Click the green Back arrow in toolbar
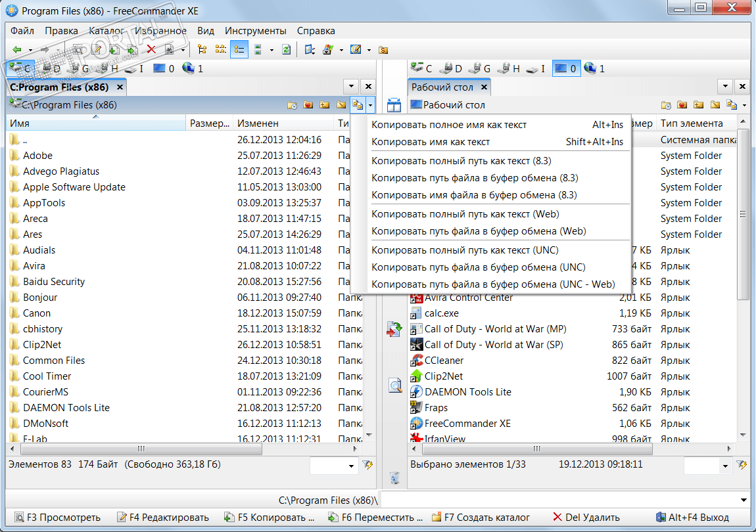Image resolution: width=756 pixels, height=532 pixels. tap(17, 50)
